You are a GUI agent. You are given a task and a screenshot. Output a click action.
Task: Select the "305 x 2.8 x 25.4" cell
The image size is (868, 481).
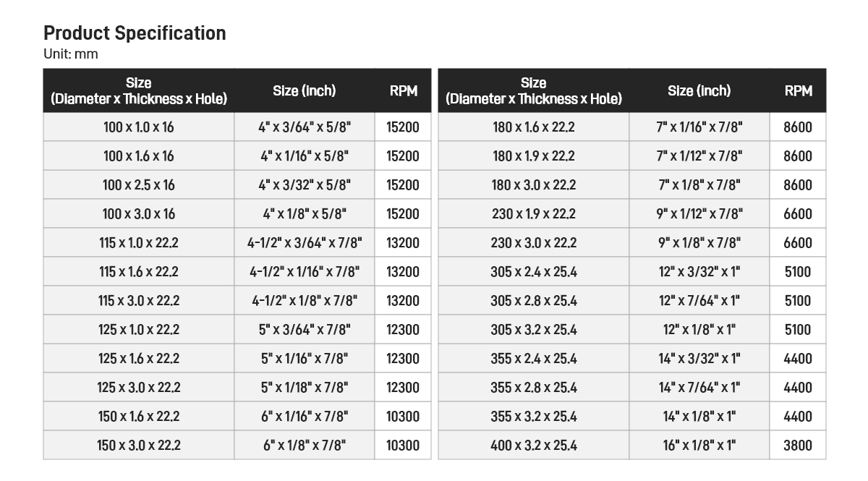point(534,301)
